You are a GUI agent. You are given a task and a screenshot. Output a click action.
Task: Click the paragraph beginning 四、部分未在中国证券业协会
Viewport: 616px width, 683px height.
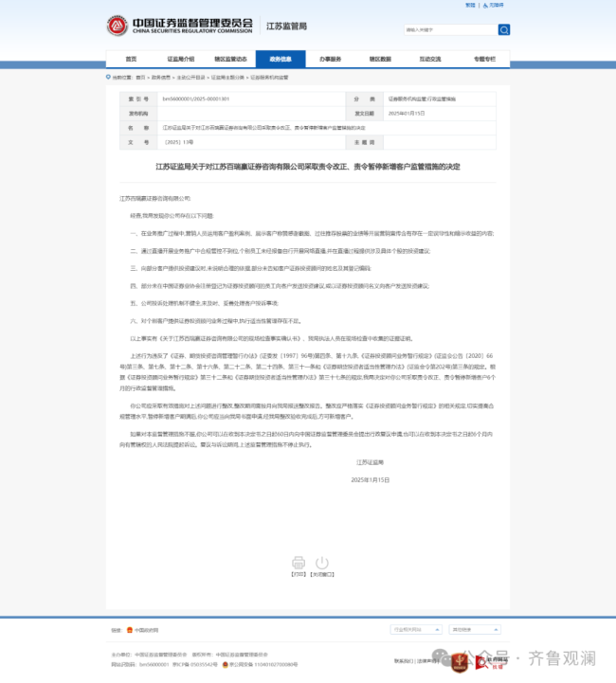click(280, 286)
